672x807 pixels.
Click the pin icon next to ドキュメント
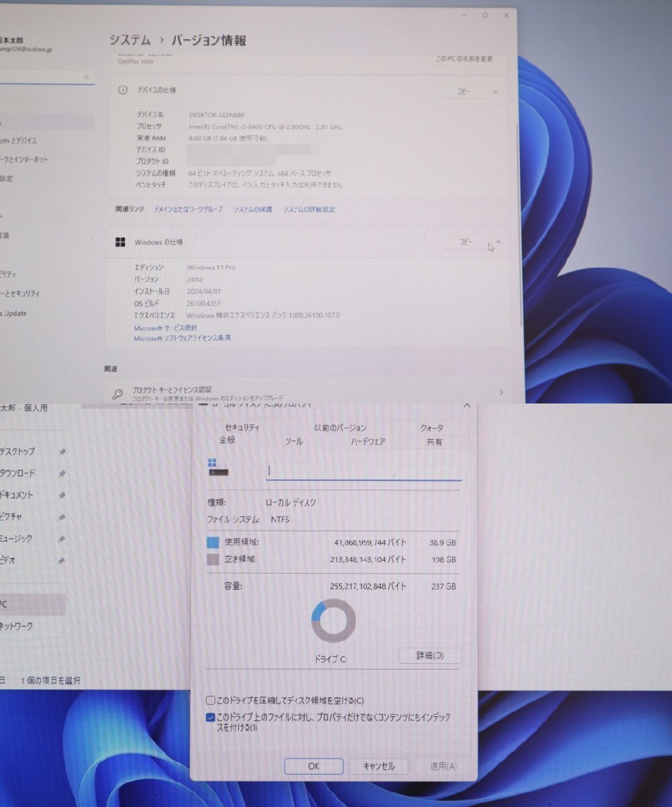click(x=62, y=496)
